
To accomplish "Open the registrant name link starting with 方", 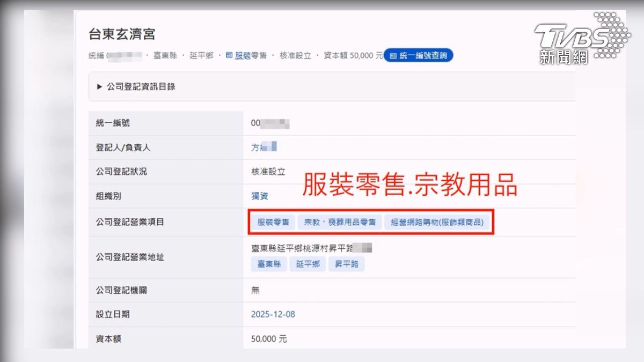I will click(x=264, y=147).
